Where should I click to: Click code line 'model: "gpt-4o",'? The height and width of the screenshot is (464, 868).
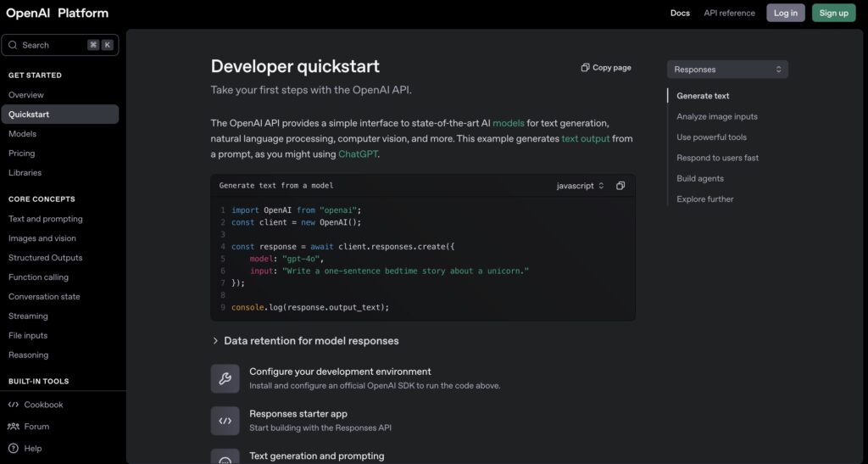click(x=287, y=259)
